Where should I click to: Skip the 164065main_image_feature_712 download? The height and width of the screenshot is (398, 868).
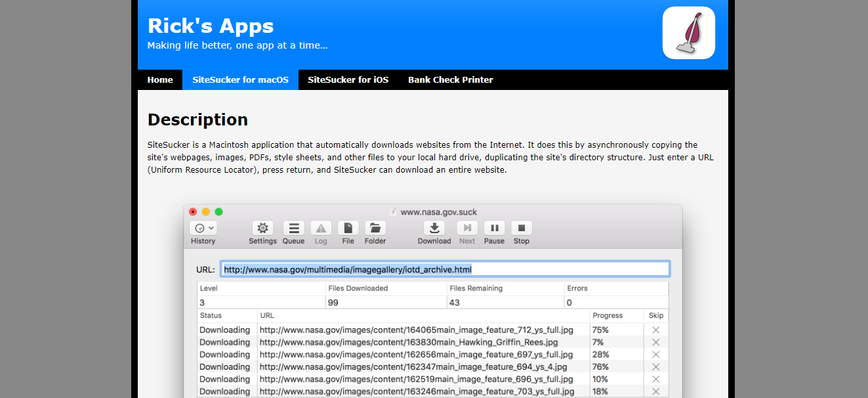point(655,330)
